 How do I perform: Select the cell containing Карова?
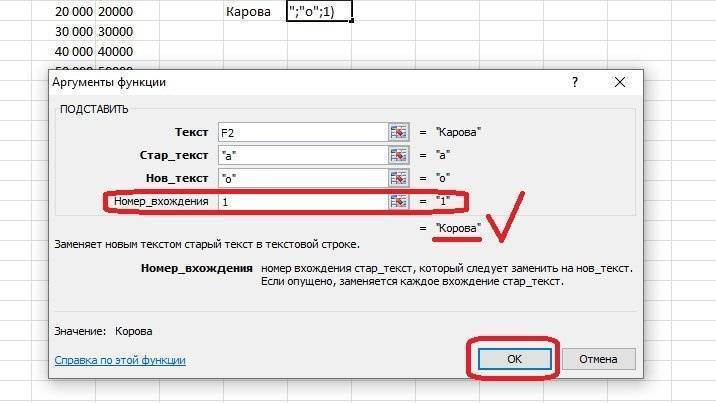255,11
